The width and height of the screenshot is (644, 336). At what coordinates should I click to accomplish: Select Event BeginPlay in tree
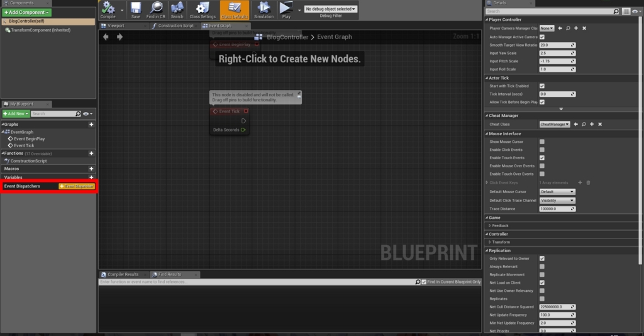coord(29,139)
